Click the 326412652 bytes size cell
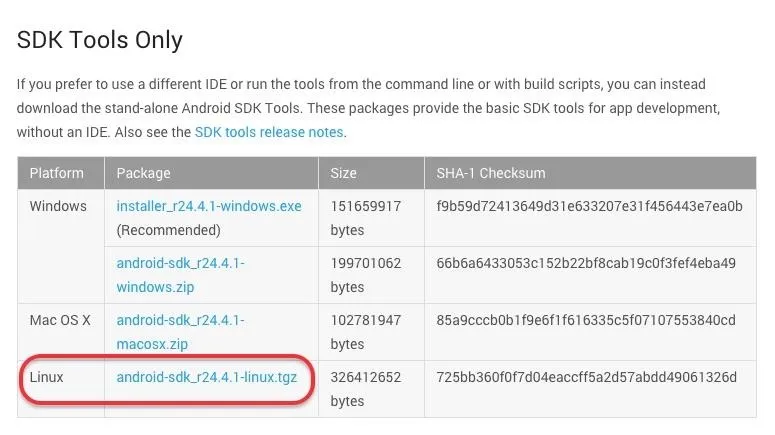 366,389
